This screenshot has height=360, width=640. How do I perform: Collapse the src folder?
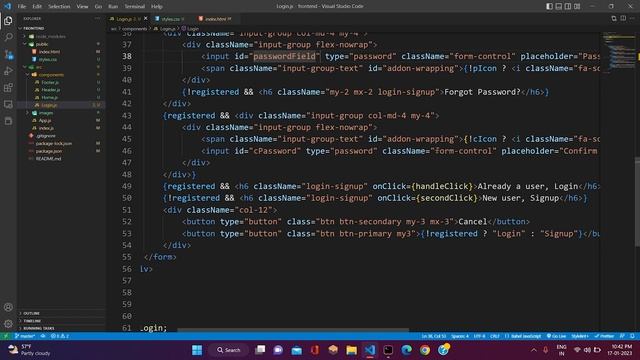(39, 67)
